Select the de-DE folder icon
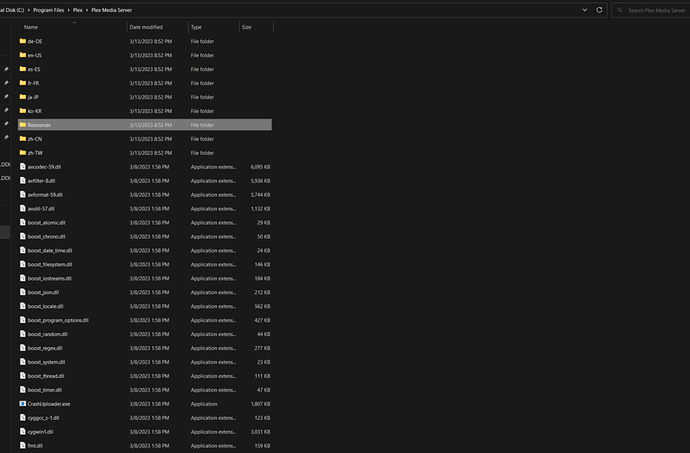This screenshot has height=453, width=690. click(x=22, y=41)
